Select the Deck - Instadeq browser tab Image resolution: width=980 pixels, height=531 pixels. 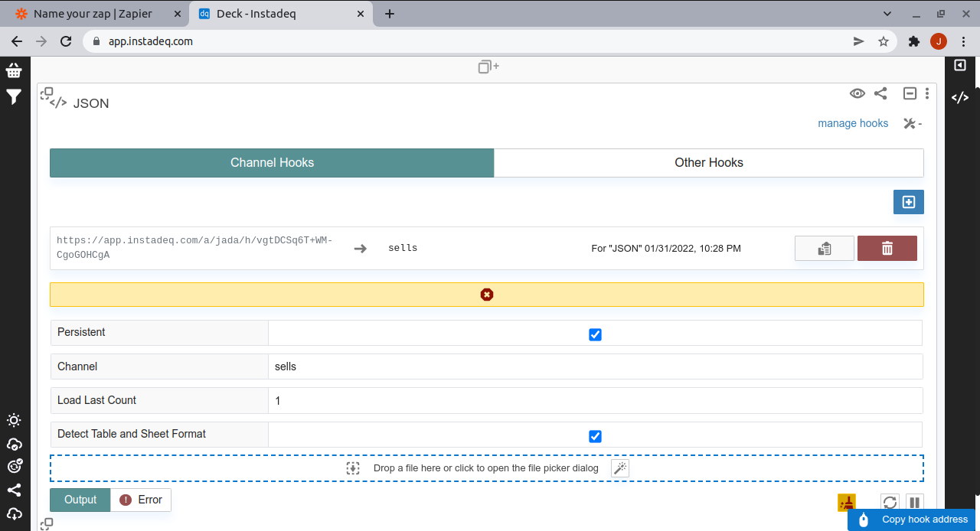(x=281, y=14)
